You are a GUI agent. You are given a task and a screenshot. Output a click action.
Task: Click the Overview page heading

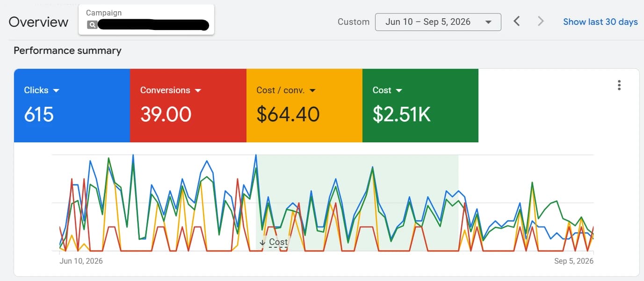(x=38, y=22)
